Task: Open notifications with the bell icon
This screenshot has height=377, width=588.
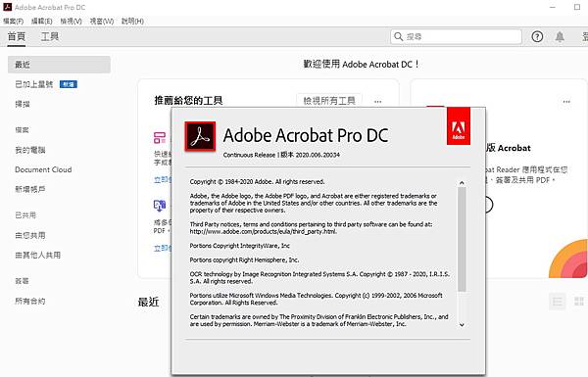Action: (560, 37)
